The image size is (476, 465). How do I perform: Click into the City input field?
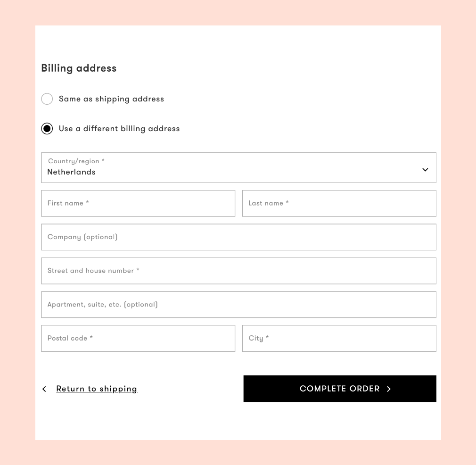(x=339, y=338)
